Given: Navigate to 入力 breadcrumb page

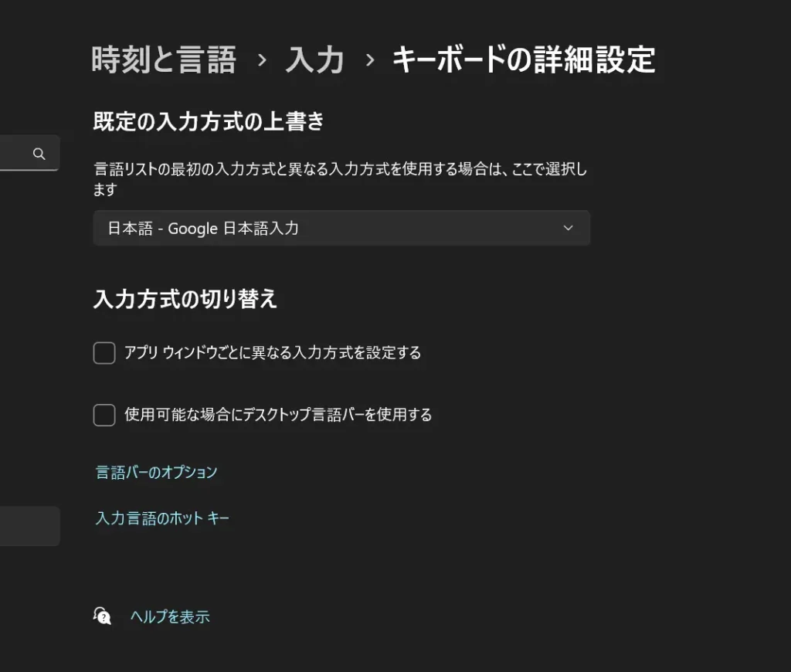Looking at the screenshot, I should tap(315, 59).
